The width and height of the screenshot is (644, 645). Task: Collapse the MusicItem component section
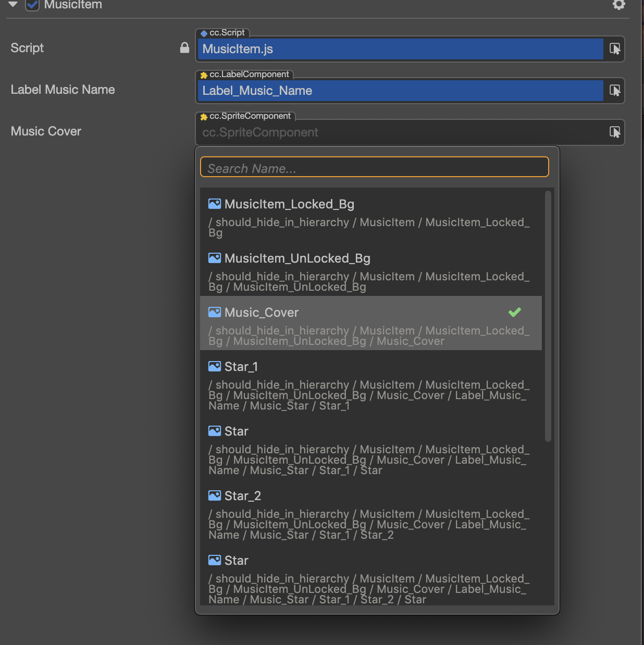(13, 5)
